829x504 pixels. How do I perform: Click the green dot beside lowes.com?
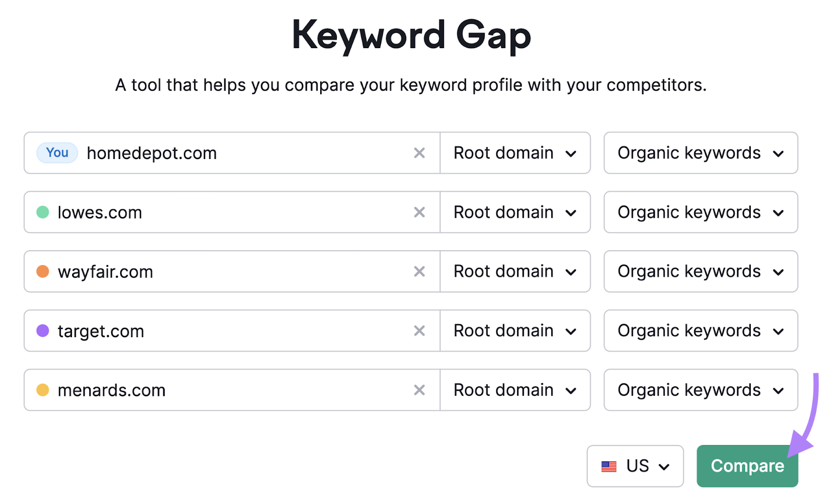point(43,212)
